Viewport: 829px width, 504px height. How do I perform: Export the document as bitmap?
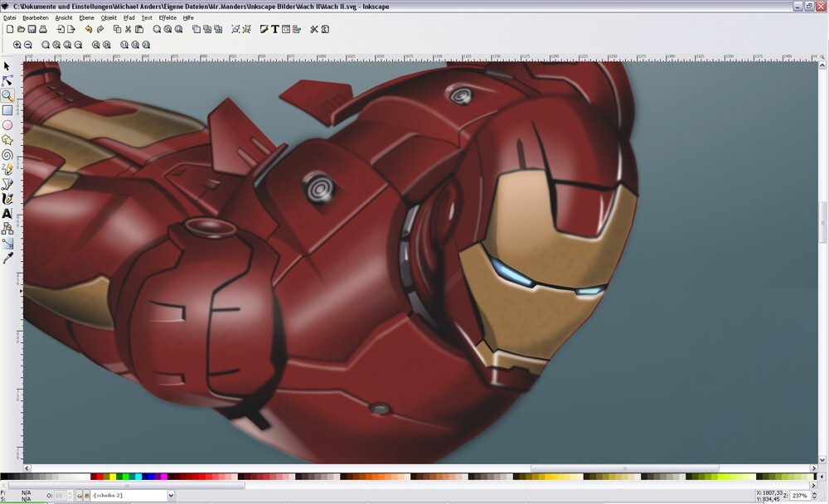pyautogui.click(x=70, y=30)
